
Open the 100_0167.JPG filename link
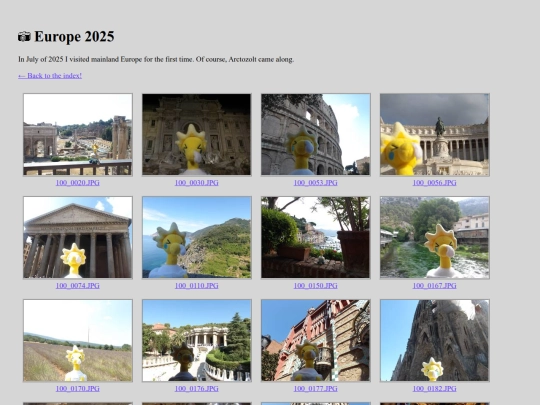coord(435,285)
